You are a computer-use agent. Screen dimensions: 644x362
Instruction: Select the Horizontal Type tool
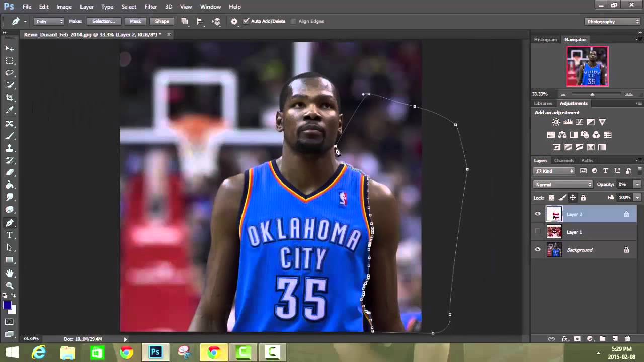[10, 235]
